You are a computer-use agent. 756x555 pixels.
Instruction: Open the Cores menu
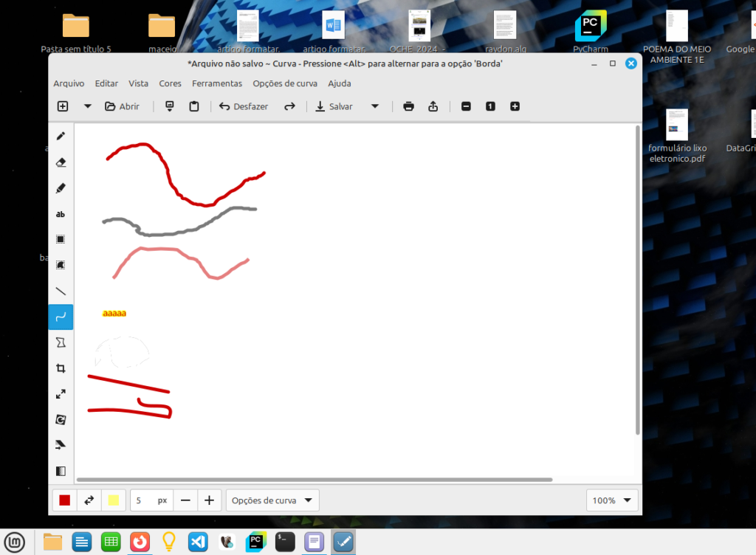point(170,83)
